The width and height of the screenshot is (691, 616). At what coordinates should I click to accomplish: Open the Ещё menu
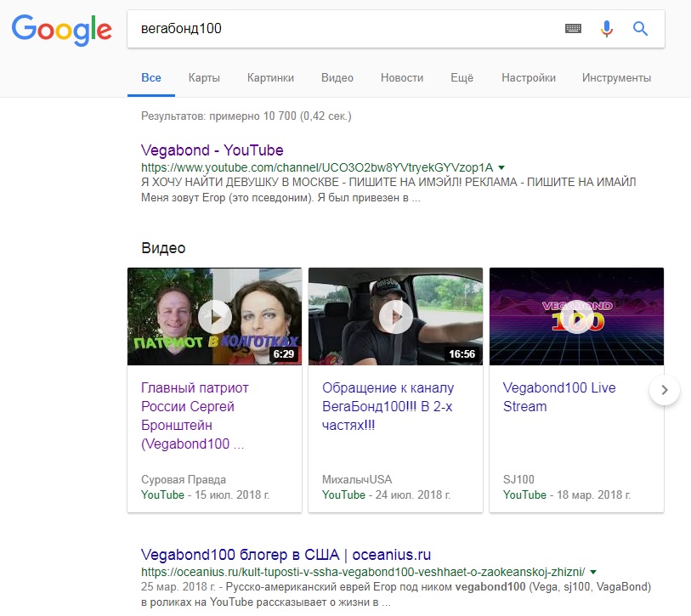point(462,78)
